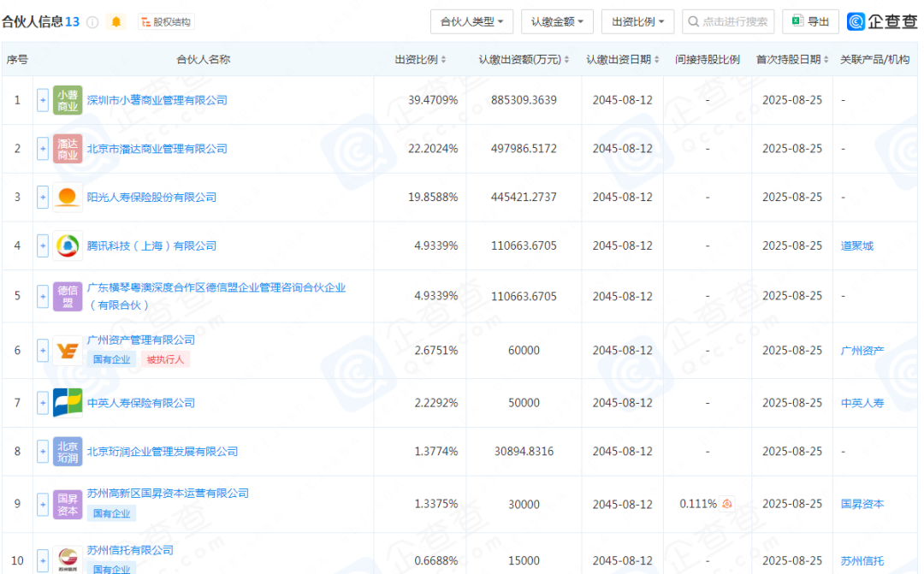Expand the row for 北京市潘达商业管理有限公司
This screenshot has height=574, width=924.
(43, 149)
